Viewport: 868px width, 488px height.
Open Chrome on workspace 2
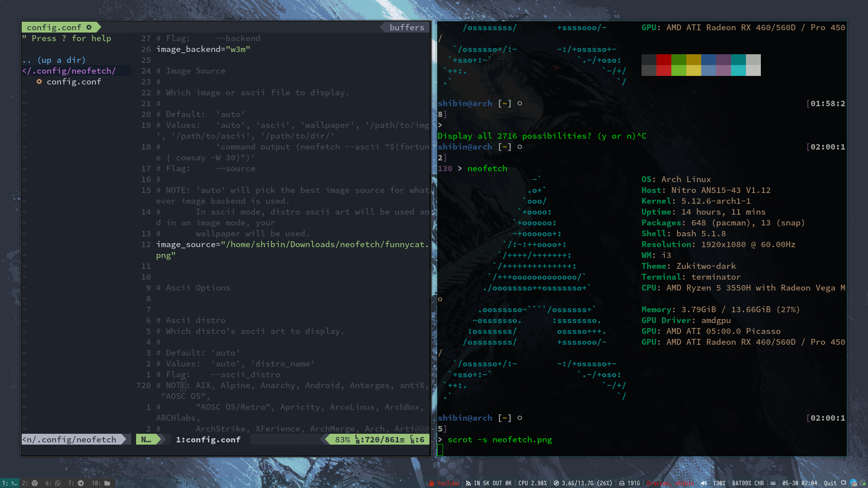coord(34,483)
